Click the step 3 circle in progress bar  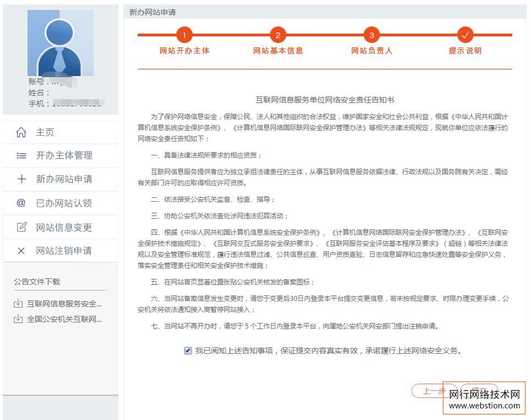[372, 35]
